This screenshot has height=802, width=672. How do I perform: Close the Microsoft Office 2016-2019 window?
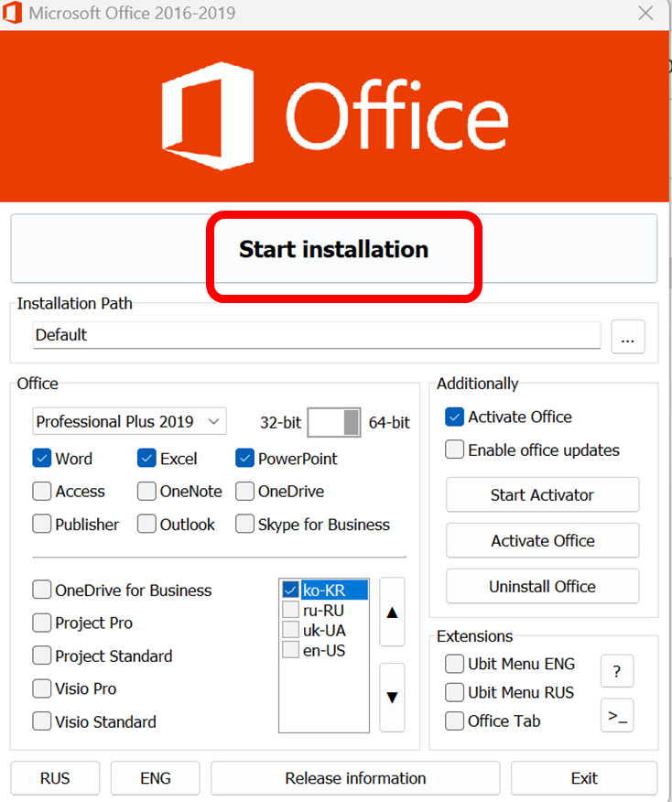click(x=646, y=13)
